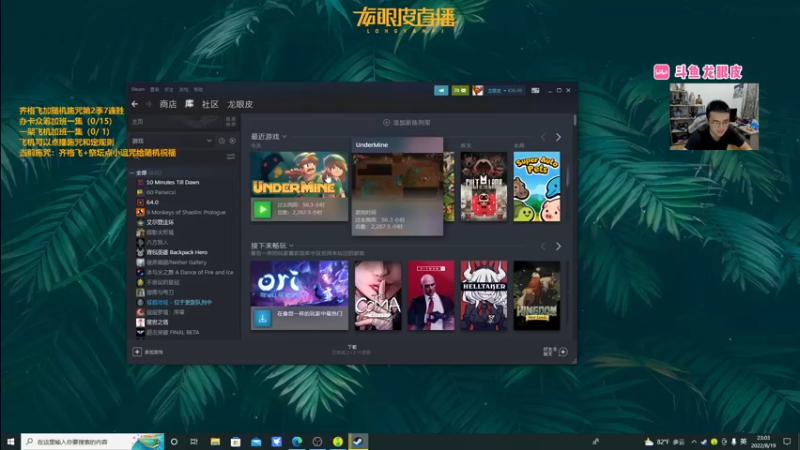Screen dimensions: 800x450
Task: Switch to the 社区 community tab
Action: (x=210, y=104)
